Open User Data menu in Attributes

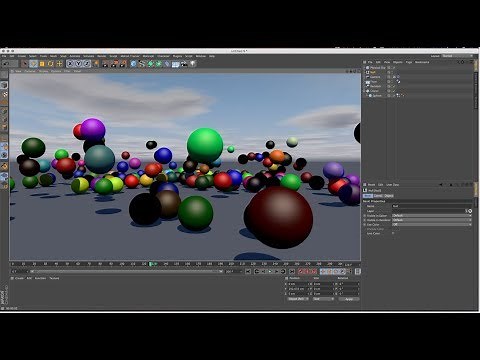[392, 184]
